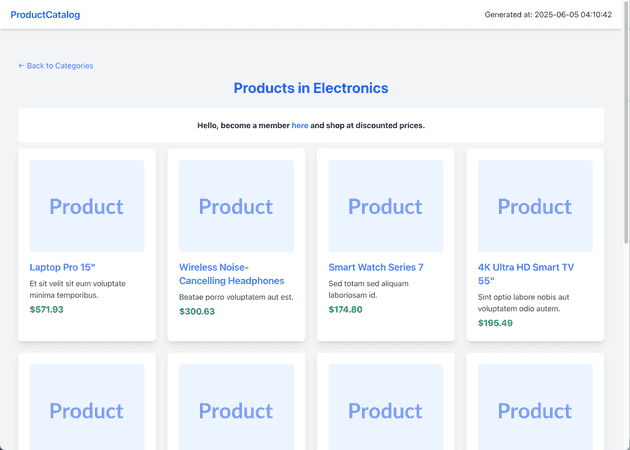
Task: Open Smart Watch Series 7 title
Action: pyautogui.click(x=376, y=267)
